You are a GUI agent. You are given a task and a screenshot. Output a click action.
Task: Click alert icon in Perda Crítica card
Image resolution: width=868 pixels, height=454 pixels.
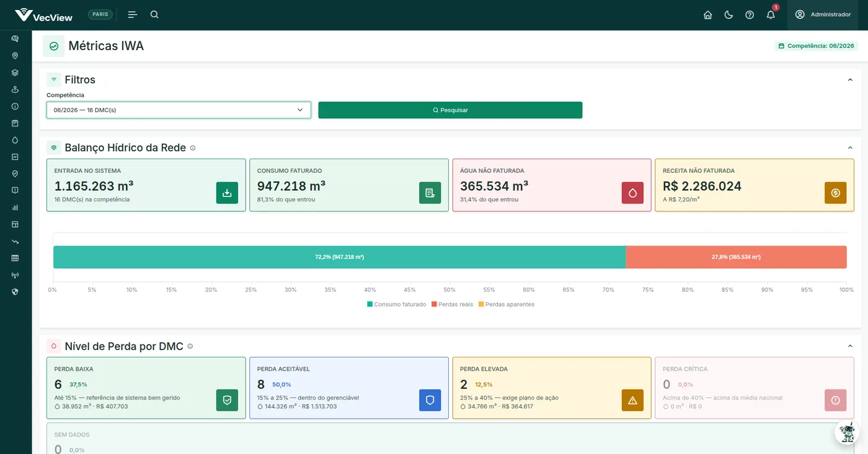click(x=835, y=400)
